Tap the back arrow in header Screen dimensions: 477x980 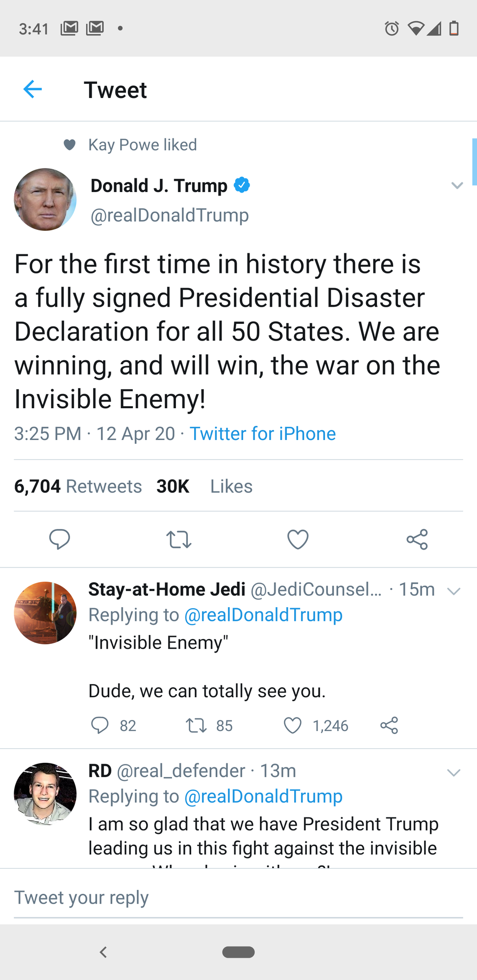point(33,89)
